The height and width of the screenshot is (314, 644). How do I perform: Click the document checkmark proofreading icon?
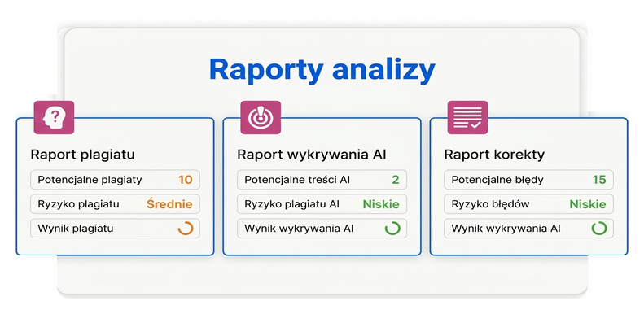point(467,117)
